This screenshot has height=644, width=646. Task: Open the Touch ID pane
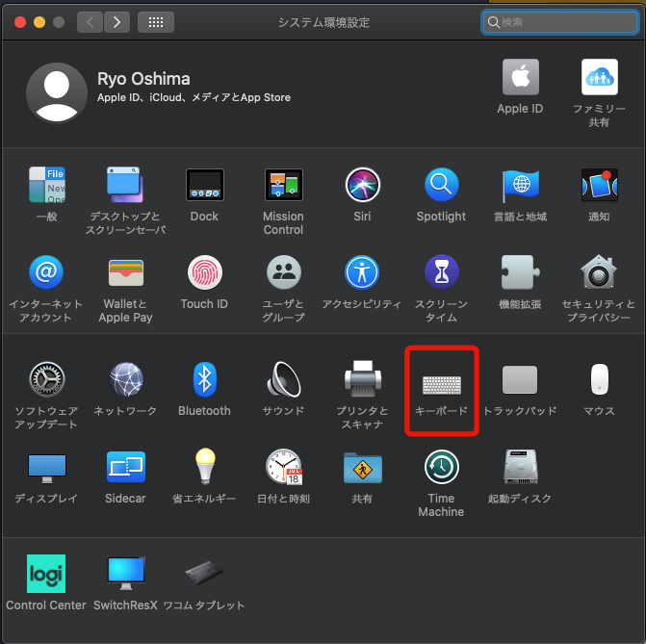(x=205, y=272)
